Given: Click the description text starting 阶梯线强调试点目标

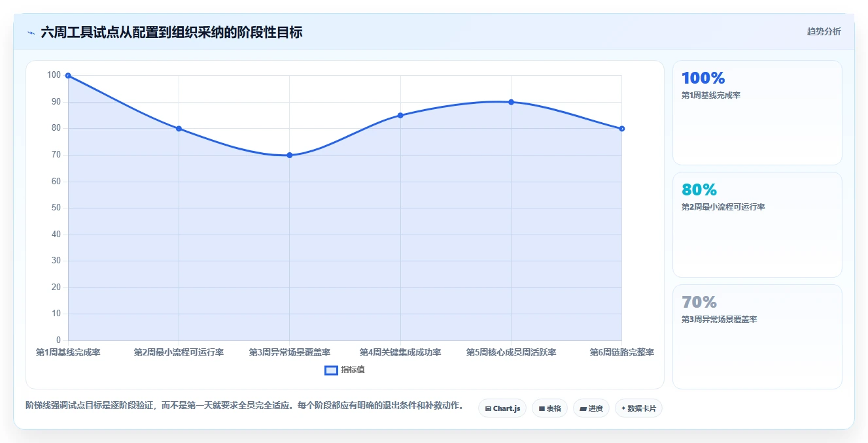Looking at the screenshot, I should point(245,406).
